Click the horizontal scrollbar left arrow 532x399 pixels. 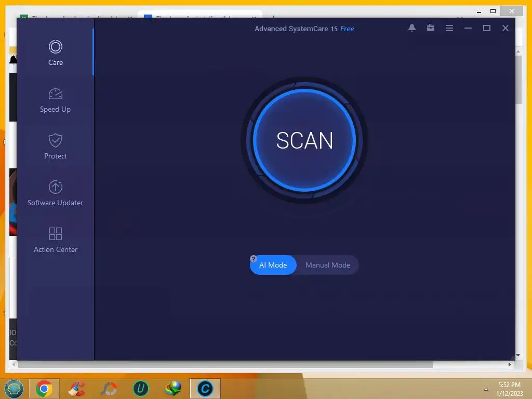(14, 364)
